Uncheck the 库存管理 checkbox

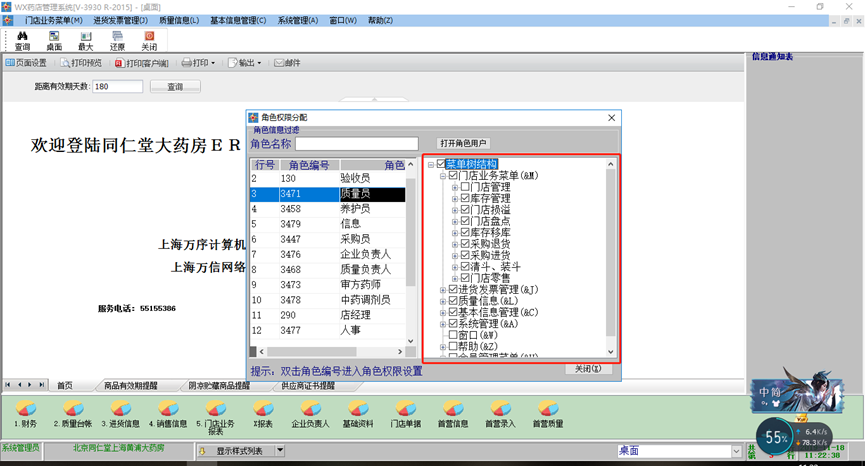point(465,198)
